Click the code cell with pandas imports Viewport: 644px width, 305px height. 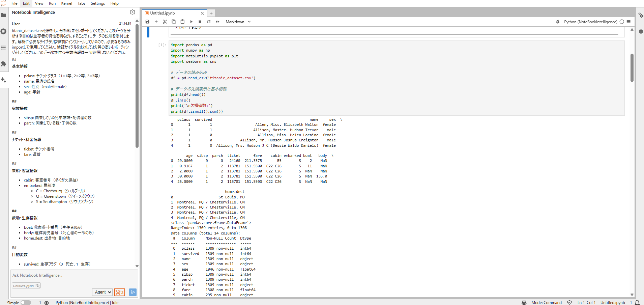pos(397,78)
